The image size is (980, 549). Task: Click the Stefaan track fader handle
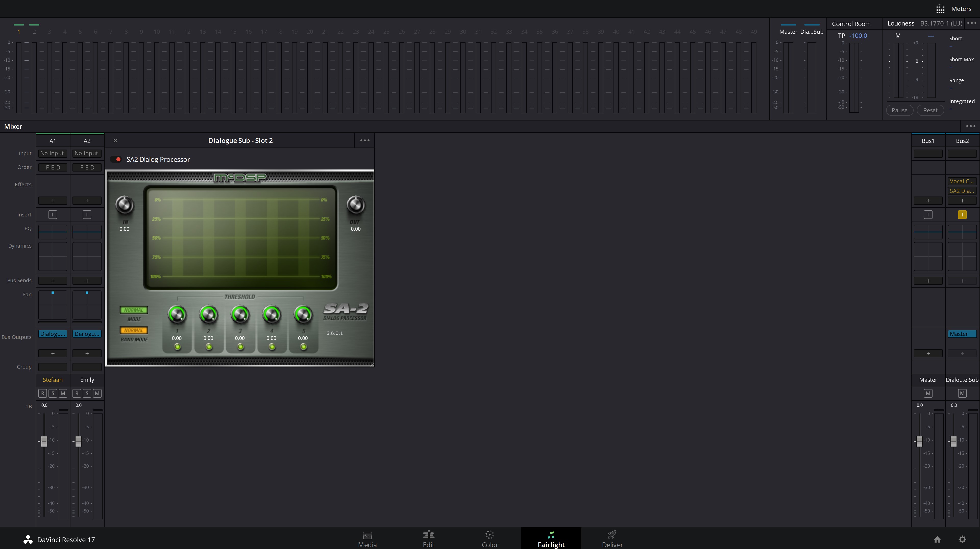tap(44, 441)
